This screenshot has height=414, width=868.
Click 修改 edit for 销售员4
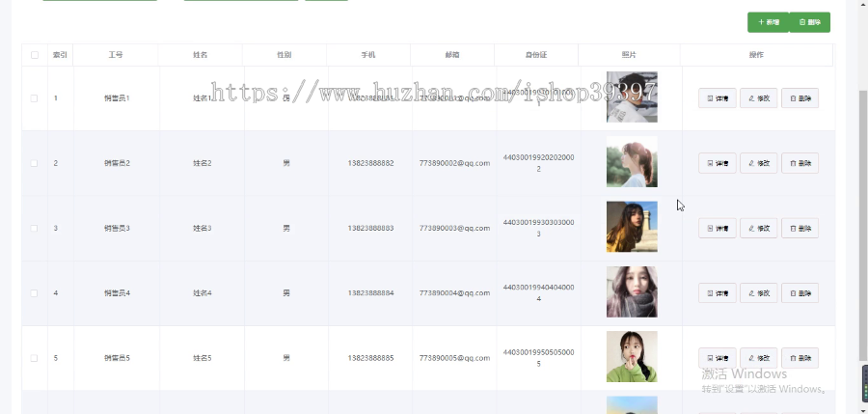click(758, 292)
